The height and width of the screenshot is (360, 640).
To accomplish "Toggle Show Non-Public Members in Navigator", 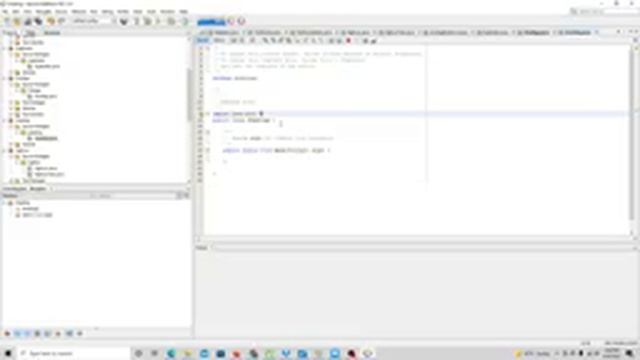I will click(x=38, y=333).
